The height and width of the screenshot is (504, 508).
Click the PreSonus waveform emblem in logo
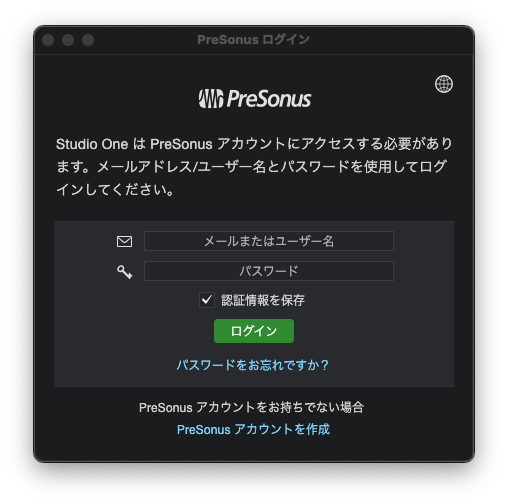(211, 99)
